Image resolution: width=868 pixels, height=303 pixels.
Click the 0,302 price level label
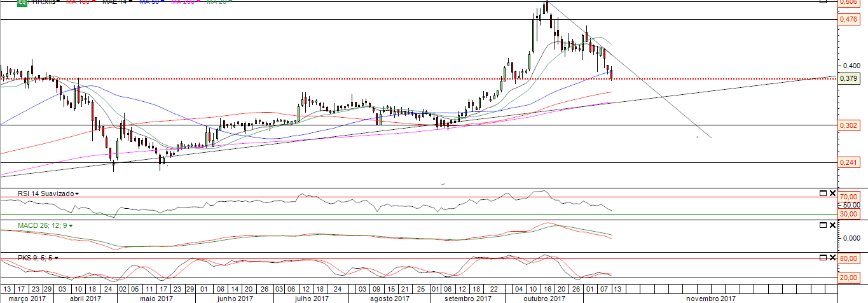849,125
